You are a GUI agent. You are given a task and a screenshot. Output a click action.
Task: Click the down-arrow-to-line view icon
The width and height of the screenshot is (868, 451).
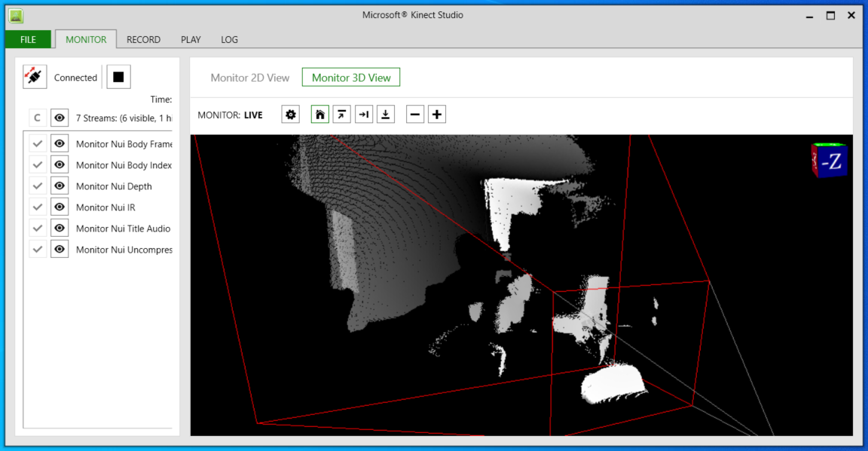386,115
